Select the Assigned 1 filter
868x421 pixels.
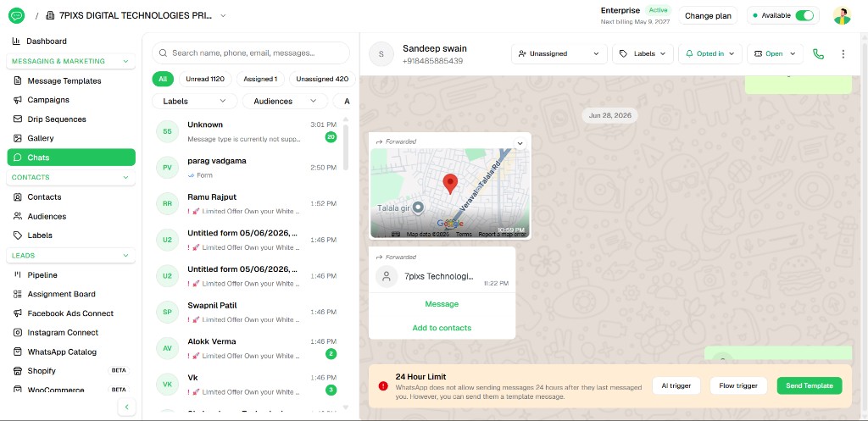260,79
